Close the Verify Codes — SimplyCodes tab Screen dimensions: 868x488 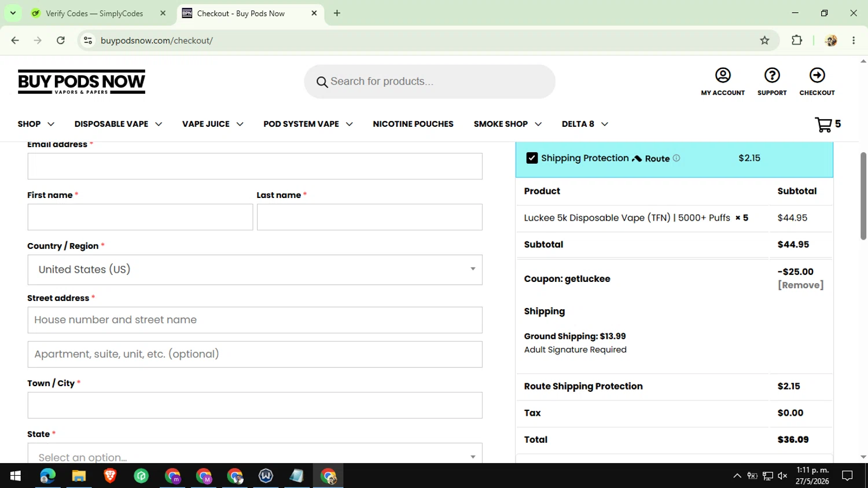coord(163,13)
